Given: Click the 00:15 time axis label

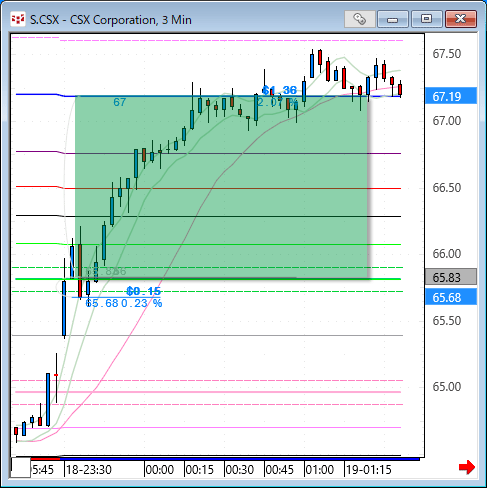Looking at the screenshot, I should click(x=200, y=470).
